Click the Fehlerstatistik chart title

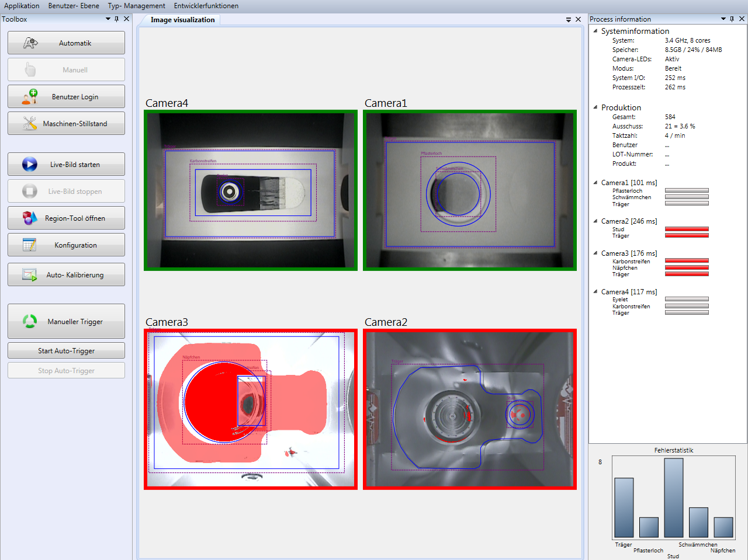(x=674, y=450)
